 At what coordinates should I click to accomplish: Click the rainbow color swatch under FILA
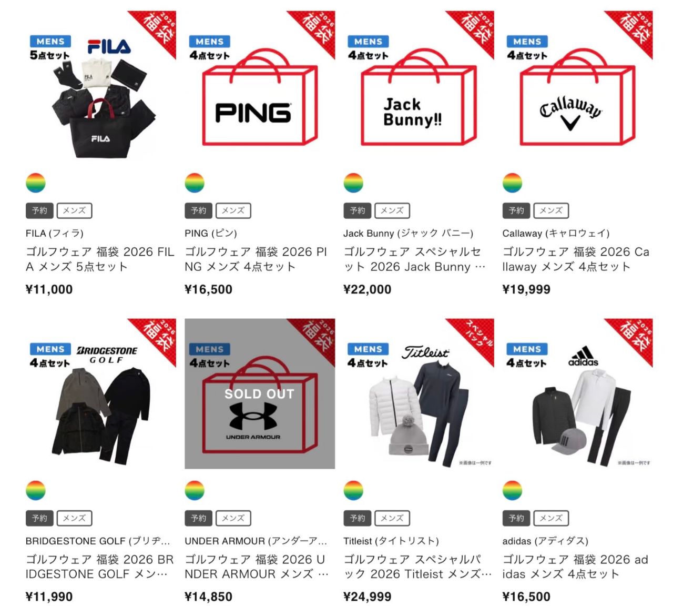(36, 183)
